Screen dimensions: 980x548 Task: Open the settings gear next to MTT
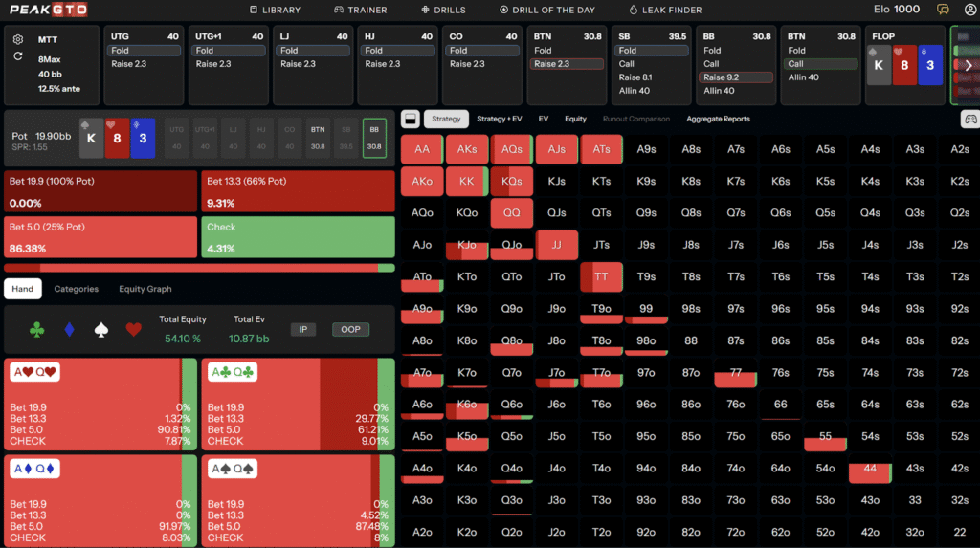pos(18,39)
